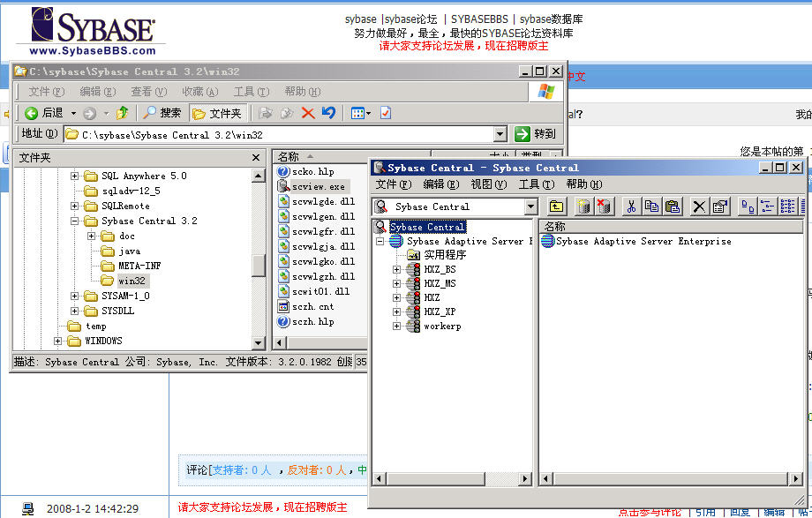
Task: Open the Explorer address bar dropdown
Action: point(500,134)
